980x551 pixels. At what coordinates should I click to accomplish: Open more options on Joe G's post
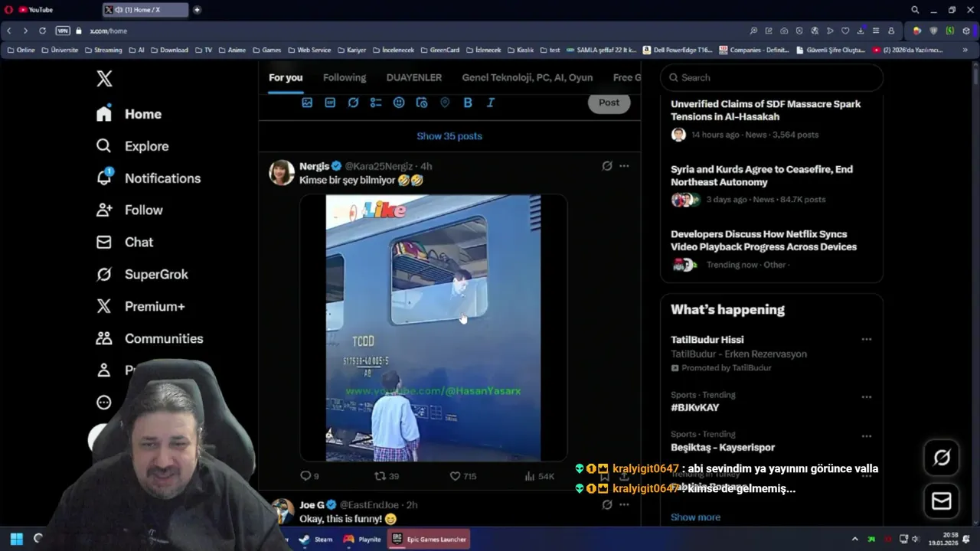point(624,505)
